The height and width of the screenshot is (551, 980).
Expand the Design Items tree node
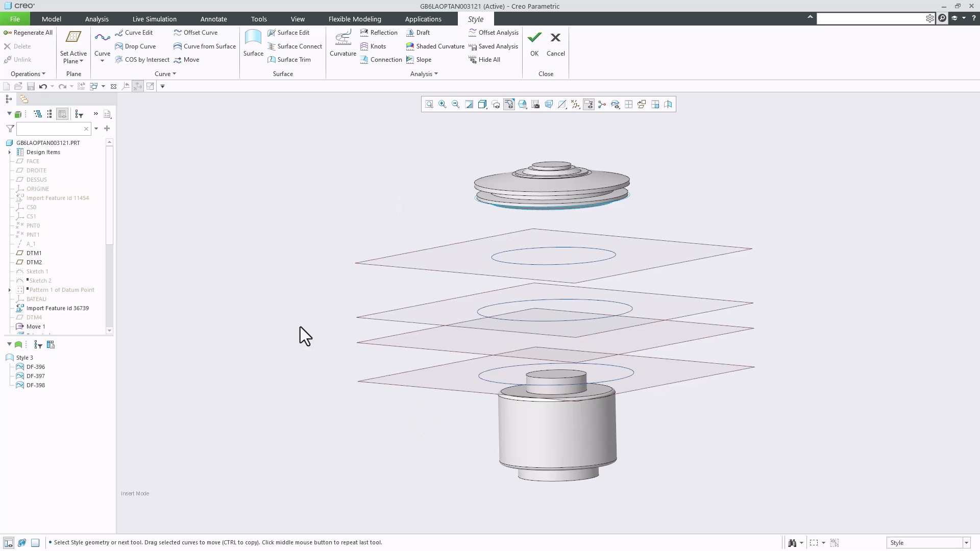9,152
